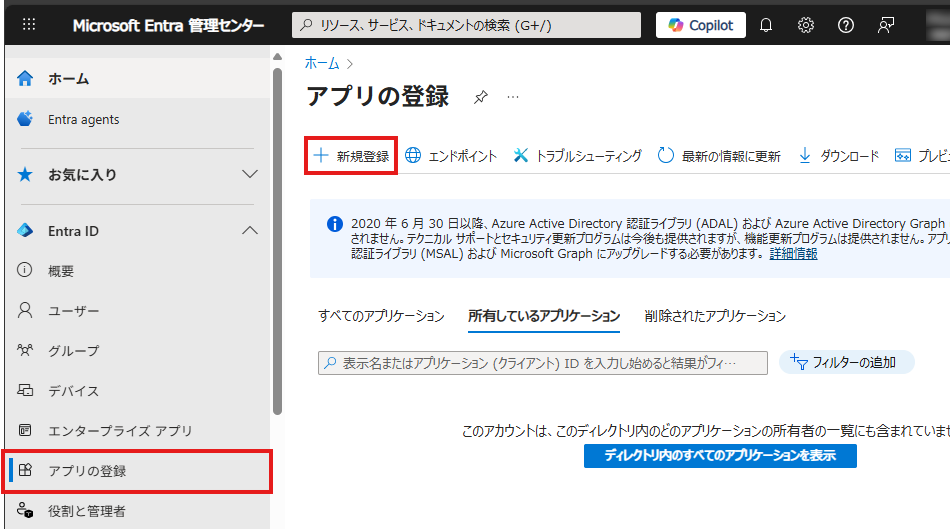
Task: Open Devices (デバイス) in the sidebar
Action: click(138, 390)
